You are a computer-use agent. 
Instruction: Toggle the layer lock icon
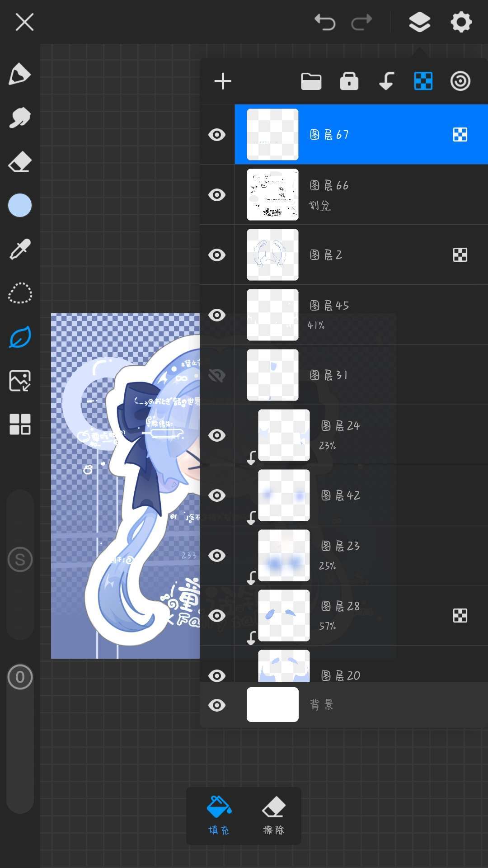(349, 81)
